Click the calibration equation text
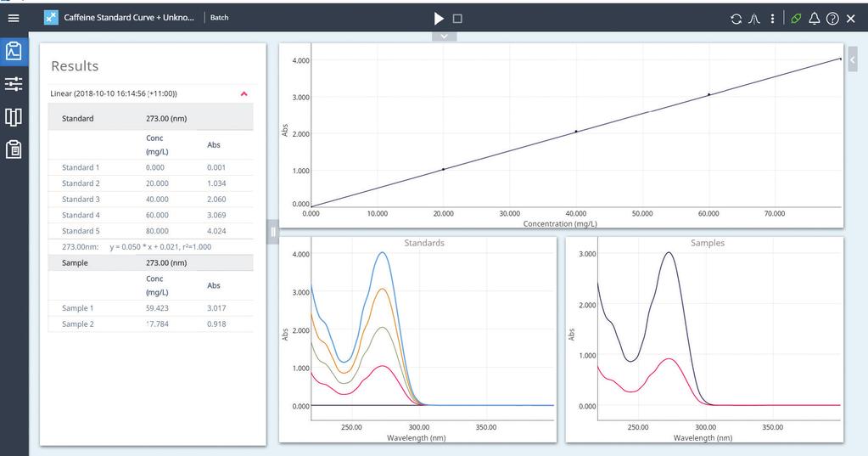Viewport: 868px width, 456px height. 160,247
